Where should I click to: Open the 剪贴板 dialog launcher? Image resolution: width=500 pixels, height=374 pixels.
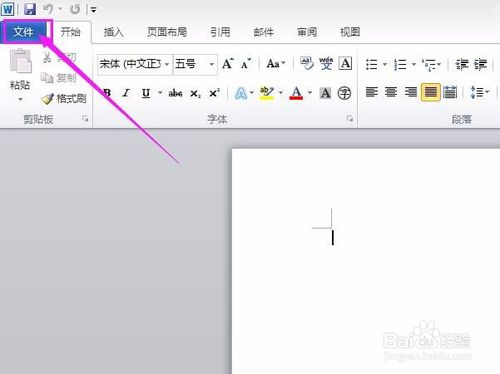pyautogui.click(x=86, y=119)
